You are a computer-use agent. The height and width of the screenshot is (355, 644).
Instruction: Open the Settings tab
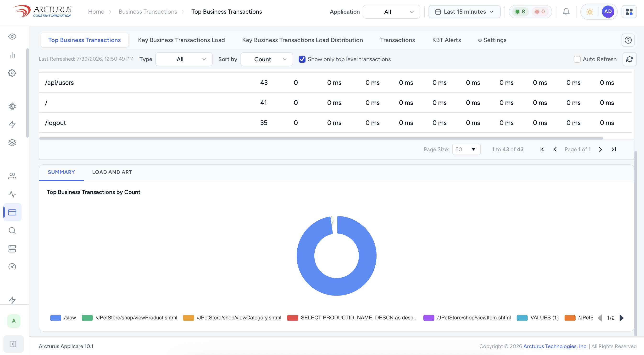coord(492,40)
